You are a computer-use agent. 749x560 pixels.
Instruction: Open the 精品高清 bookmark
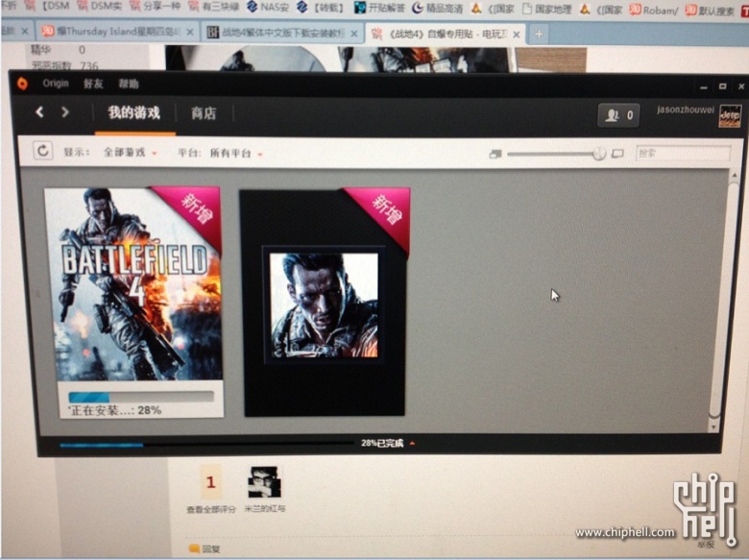coord(438,8)
